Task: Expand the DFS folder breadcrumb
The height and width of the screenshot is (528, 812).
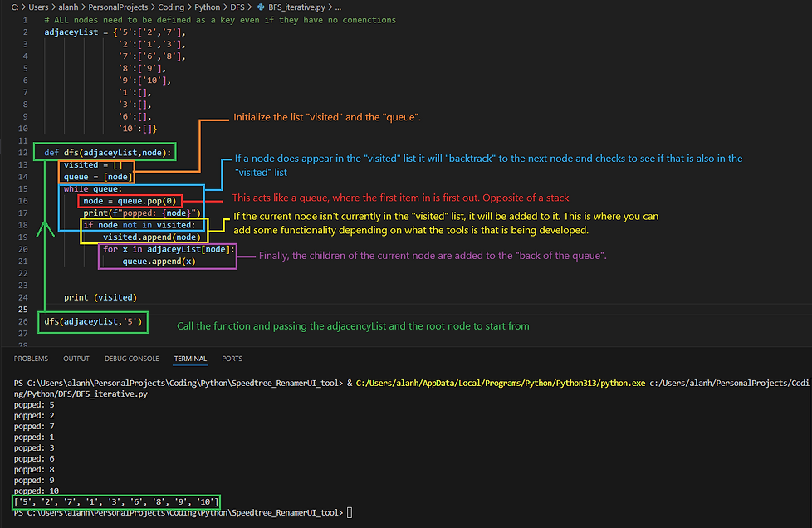Action: 237,7
